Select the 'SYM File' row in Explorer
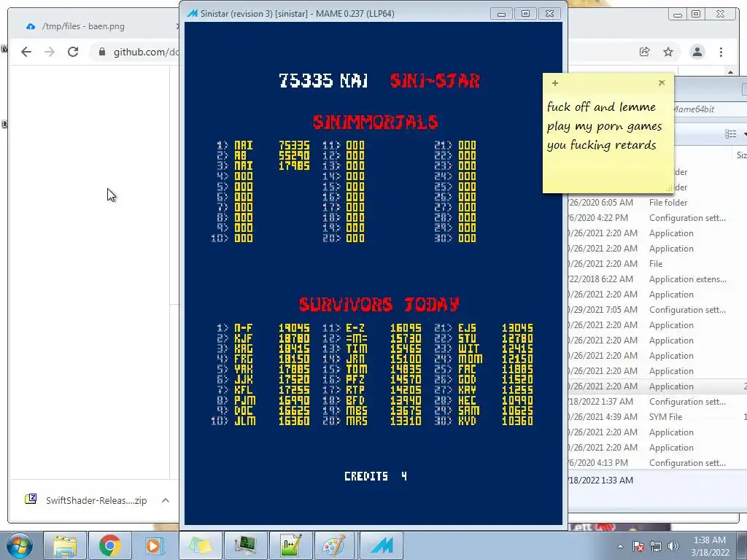Viewport: 747px width, 560px height. click(657, 416)
